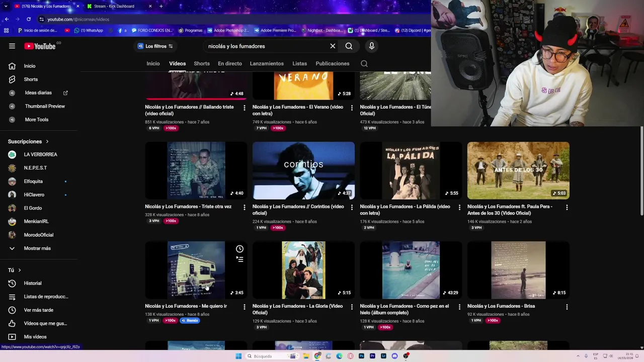Start voice search with the microphone
This screenshot has width=644, height=362.
click(372, 46)
